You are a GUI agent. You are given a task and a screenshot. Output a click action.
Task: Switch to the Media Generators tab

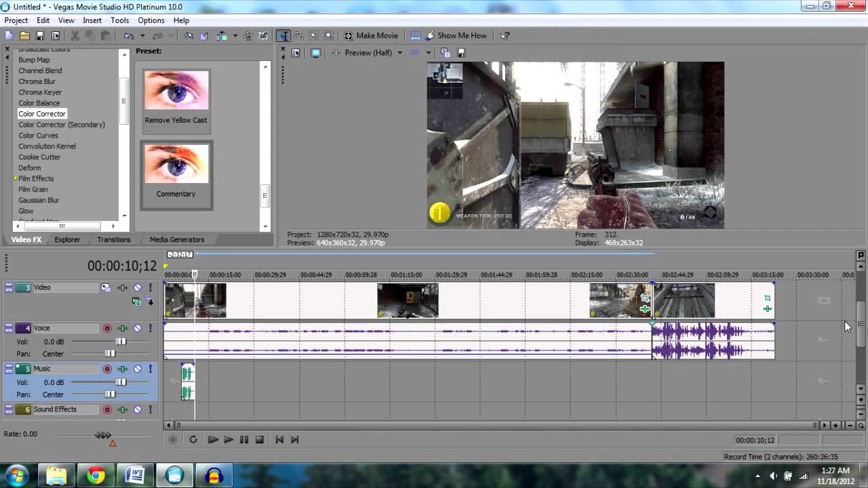pyautogui.click(x=177, y=239)
